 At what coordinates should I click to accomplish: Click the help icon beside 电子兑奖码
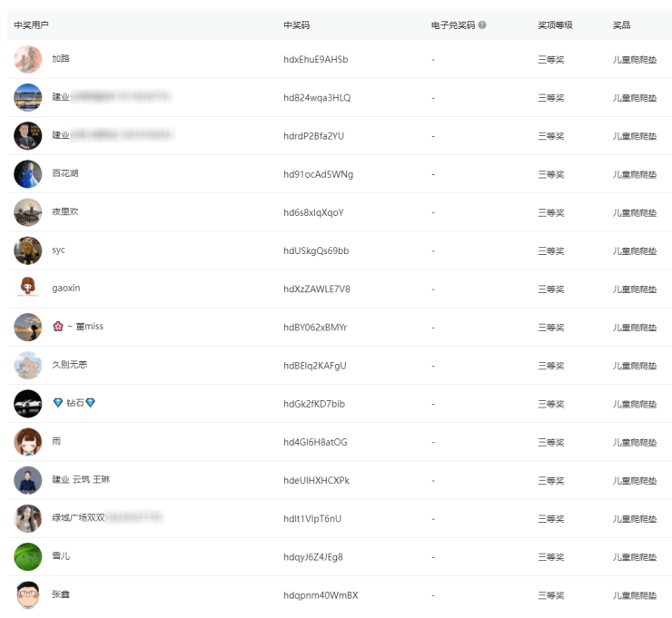(x=482, y=25)
